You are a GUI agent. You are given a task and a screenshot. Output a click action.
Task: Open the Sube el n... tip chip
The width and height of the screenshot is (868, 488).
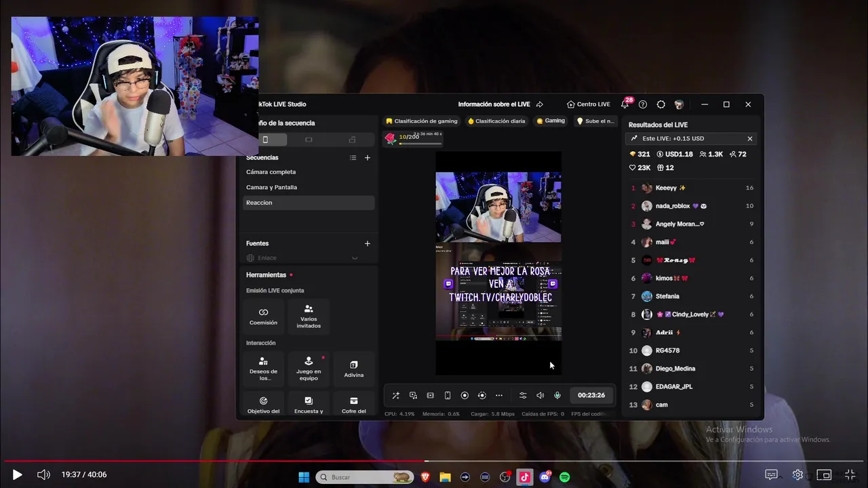pos(597,121)
